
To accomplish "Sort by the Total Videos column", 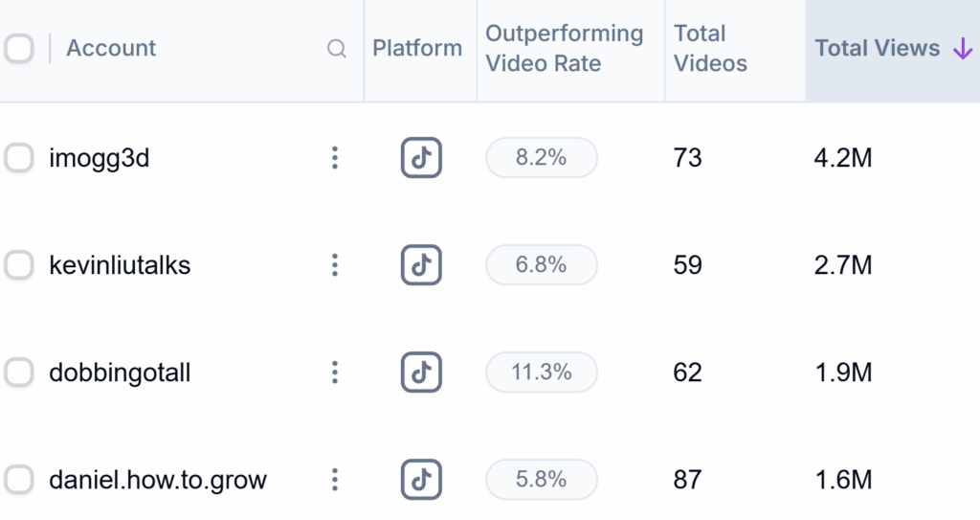I will [709, 49].
